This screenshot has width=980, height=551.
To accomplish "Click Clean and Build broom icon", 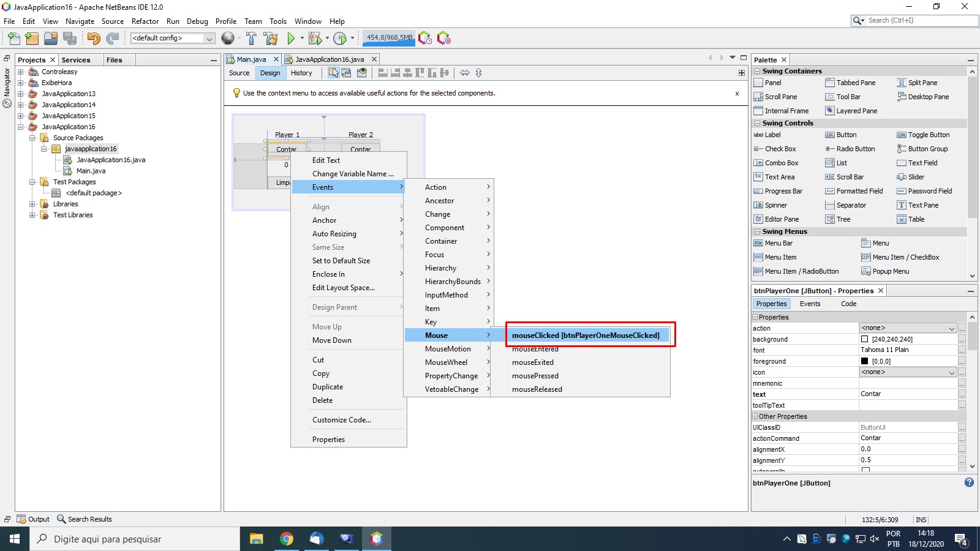I will [271, 39].
